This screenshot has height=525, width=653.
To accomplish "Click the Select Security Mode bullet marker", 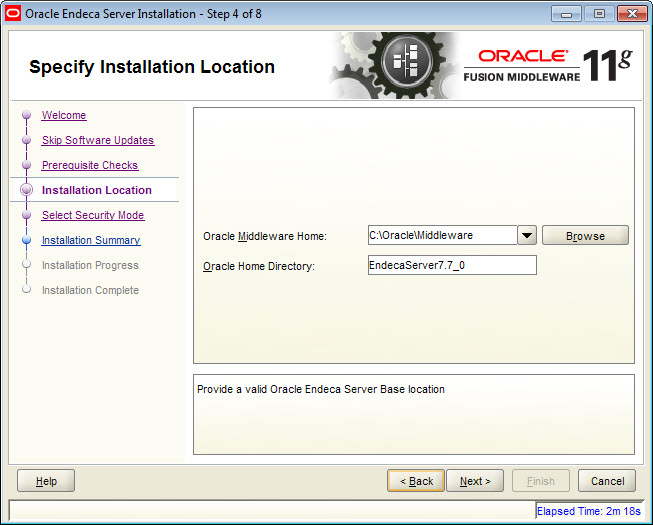I will [27, 214].
